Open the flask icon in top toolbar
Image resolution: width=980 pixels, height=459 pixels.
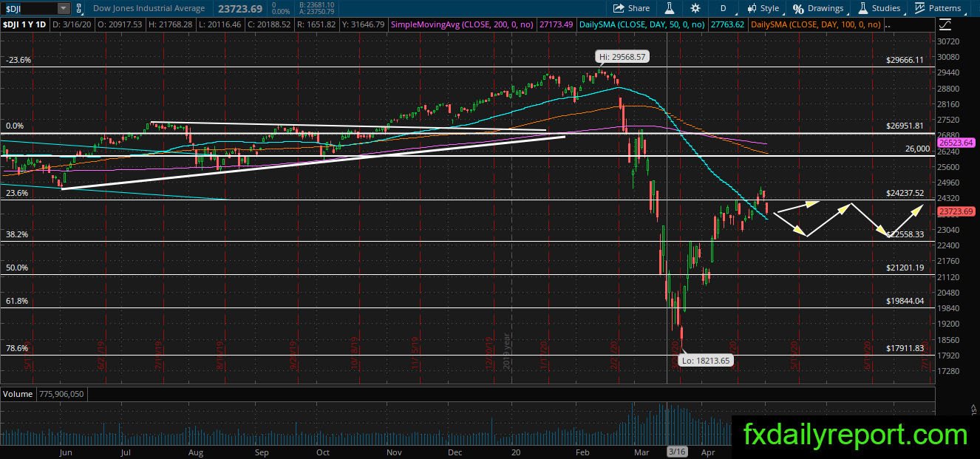point(670,8)
